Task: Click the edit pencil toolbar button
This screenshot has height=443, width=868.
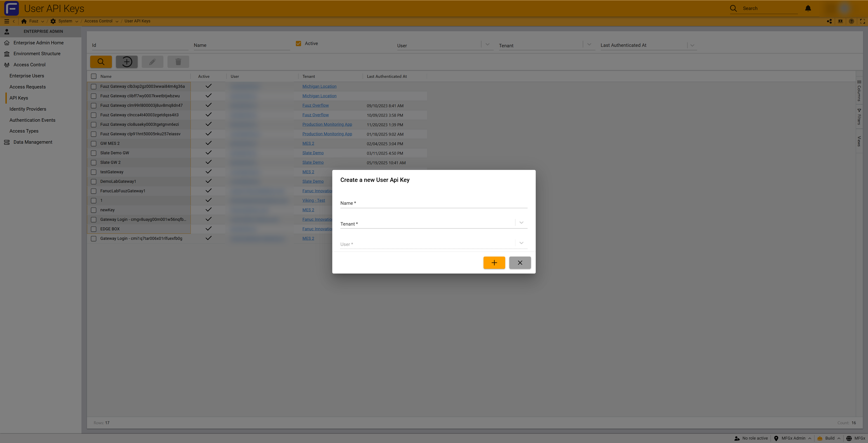Action: pyautogui.click(x=152, y=62)
